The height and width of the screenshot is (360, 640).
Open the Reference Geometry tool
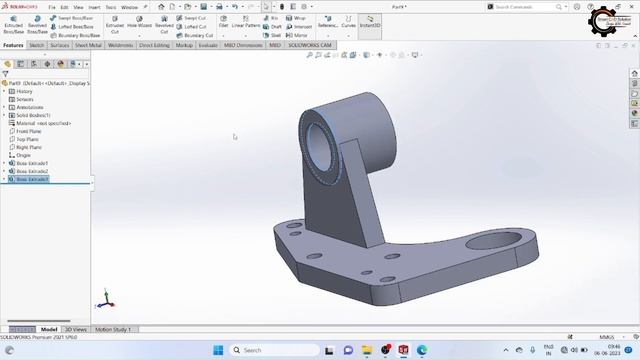pos(328,22)
